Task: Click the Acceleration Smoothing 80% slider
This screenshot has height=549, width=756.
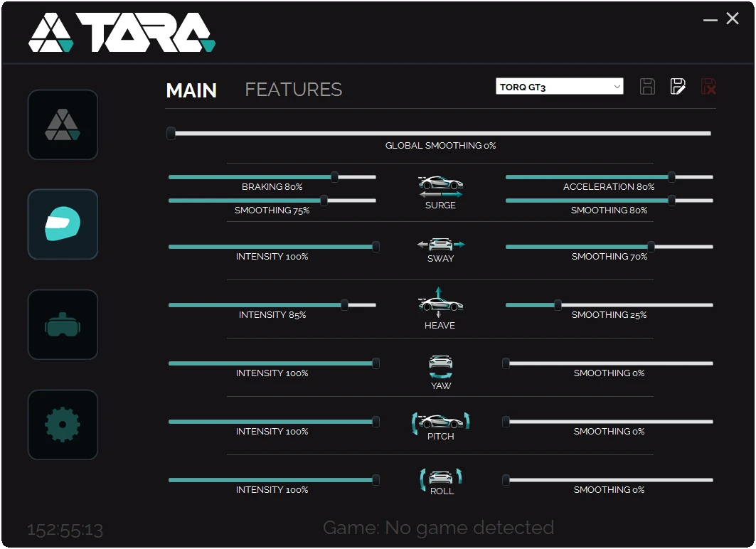Action: coord(609,201)
